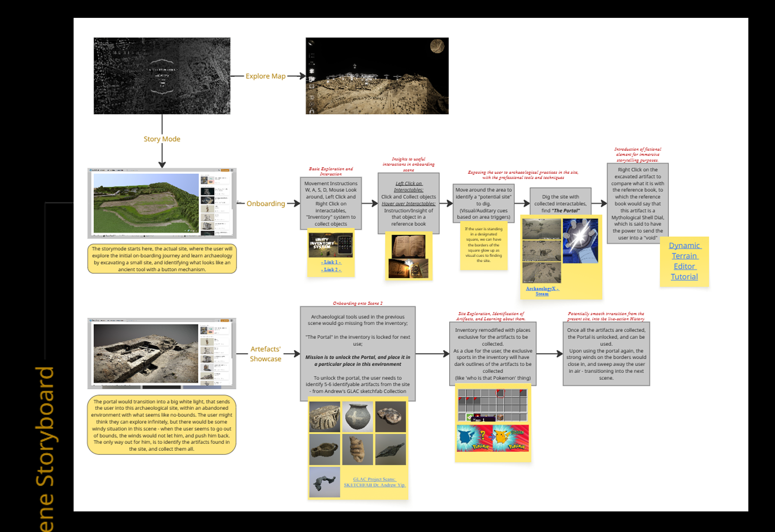This screenshot has width=775, height=532.
Task: Select the 'Artefacts' Showcase' label
Action: [x=265, y=354]
